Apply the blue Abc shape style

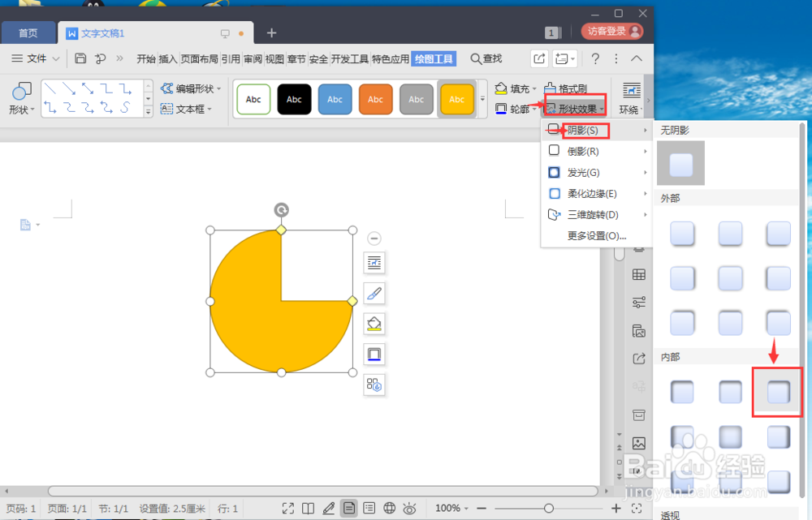pos(335,99)
